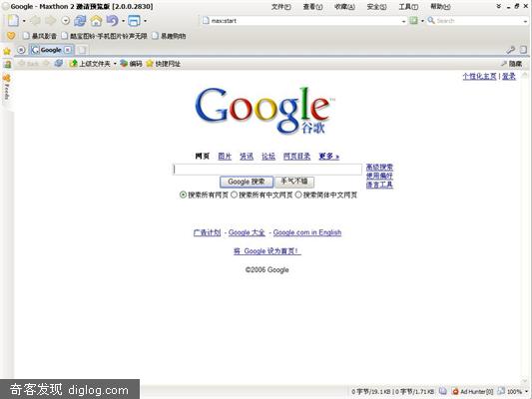The image size is (532, 399).
Task: Click the 手气不错 button
Action: 294,182
